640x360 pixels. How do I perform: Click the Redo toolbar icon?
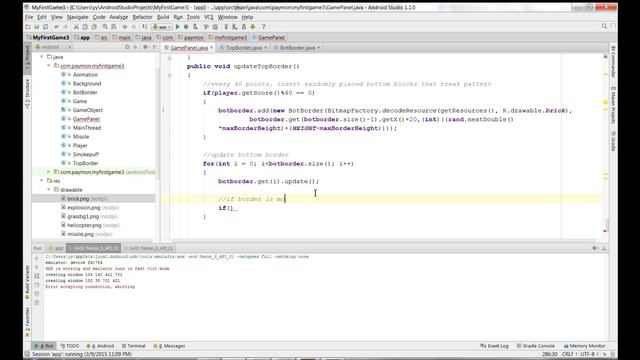click(x=65, y=27)
